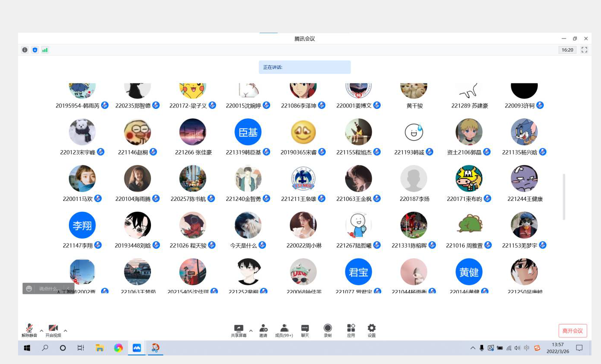Select participant avatar 221319韩臣基
The width and height of the screenshot is (601, 364).
[x=248, y=132]
